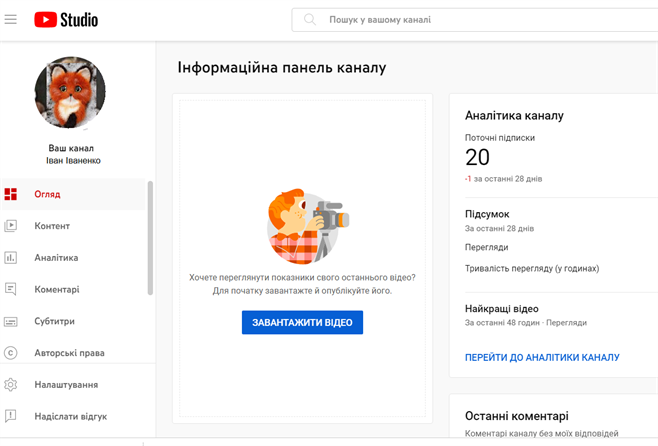This screenshot has height=446, width=658.
Task: Open Субтитри in the sidebar
Action: pos(54,321)
